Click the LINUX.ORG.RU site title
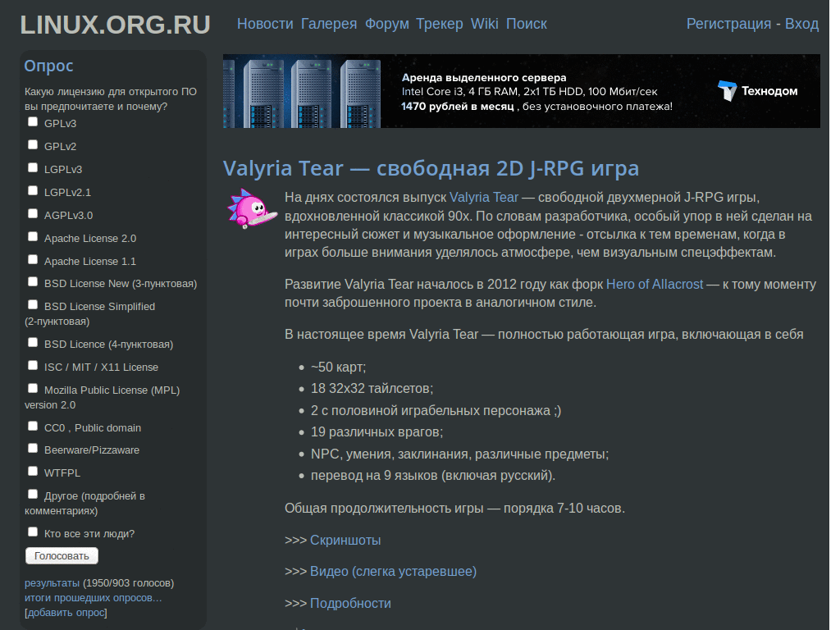Image resolution: width=840 pixels, height=630 pixels. point(115,25)
